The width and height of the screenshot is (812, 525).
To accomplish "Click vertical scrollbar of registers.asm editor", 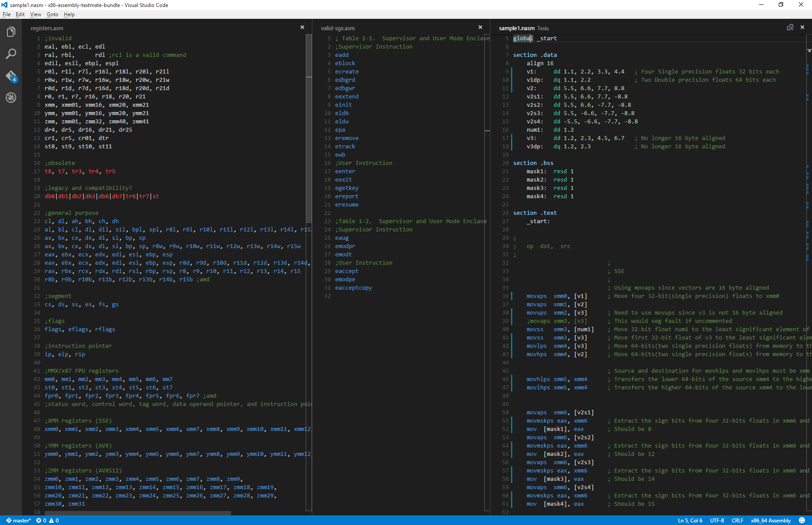I will click(x=309, y=129).
